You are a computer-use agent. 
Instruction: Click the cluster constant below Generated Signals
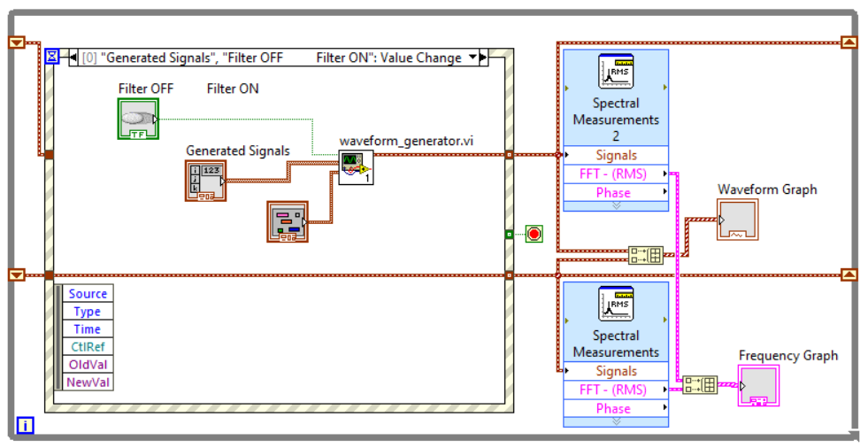[x=288, y=220]
